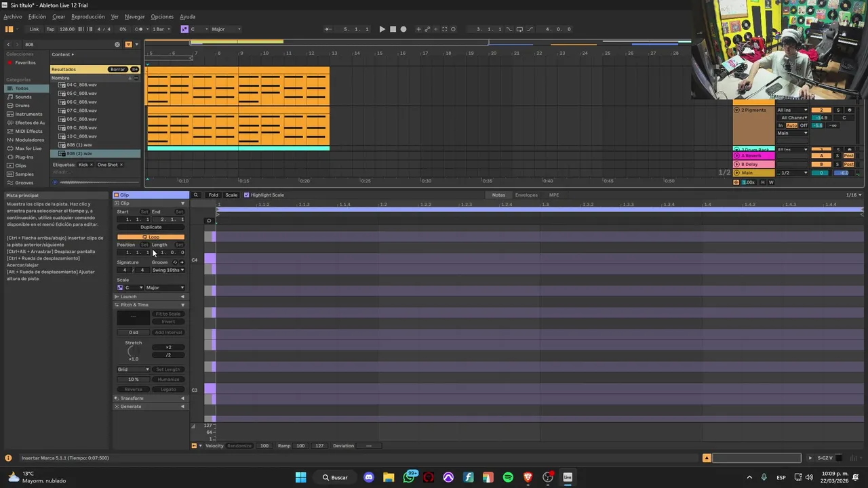Toggle Post button on A Reverb

848,156
